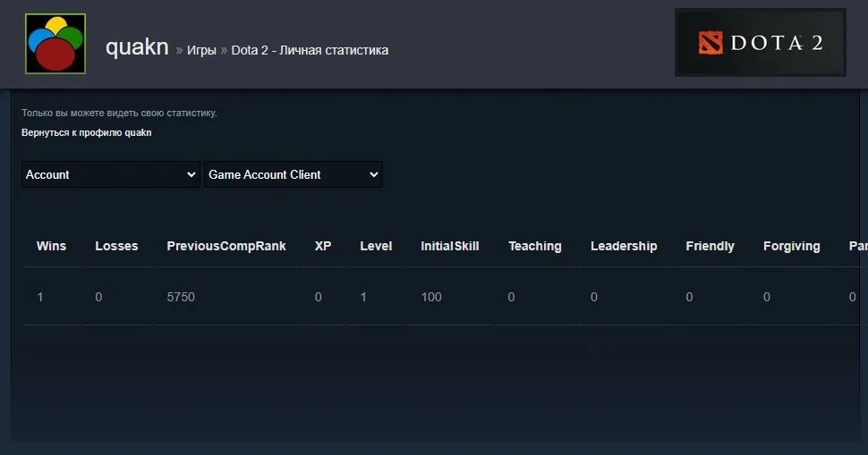The image size is (868, 455).
Task: Click the PreviousCompRank column header
Action: coord(226,246)
